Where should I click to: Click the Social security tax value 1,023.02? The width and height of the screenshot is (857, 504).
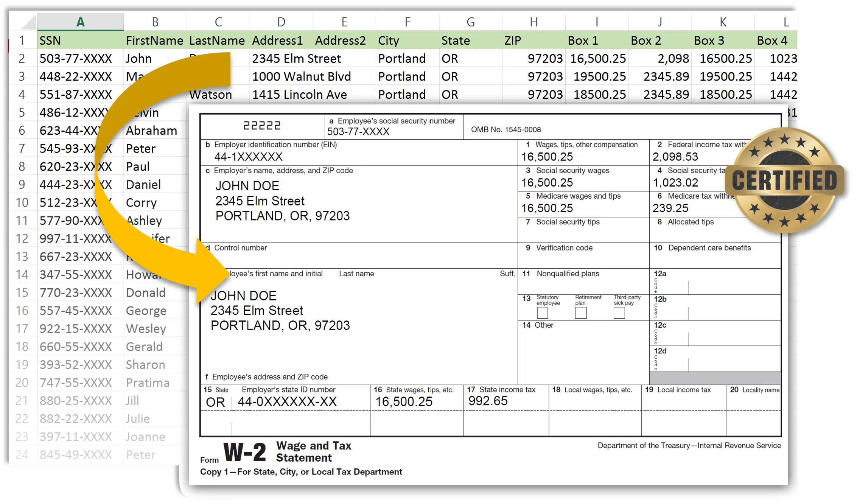pyautogui.click(x=675, y=182)
